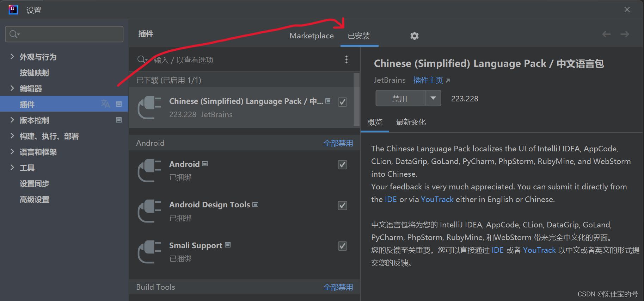644x301 pixels.
Task: Click the IDE link in English description
Action: point(391,199)
